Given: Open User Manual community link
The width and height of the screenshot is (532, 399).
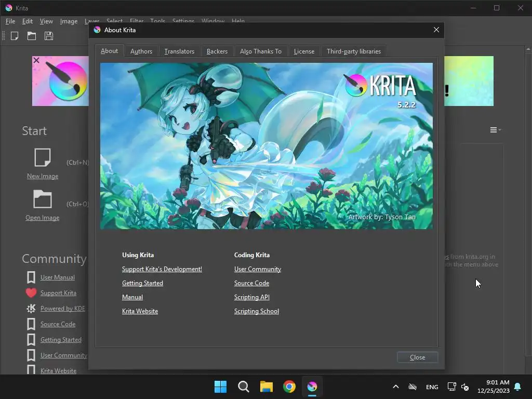Looking at the screenshot, I should point(57,277).
